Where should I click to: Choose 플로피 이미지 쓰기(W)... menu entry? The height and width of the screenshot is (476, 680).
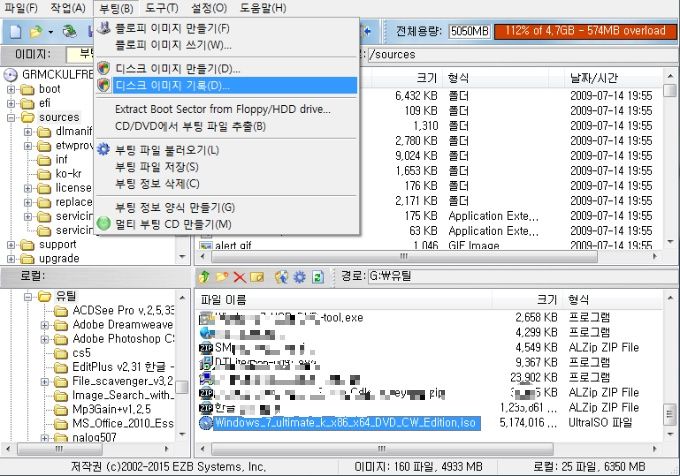pyautogui.click(x=227, y=45)
